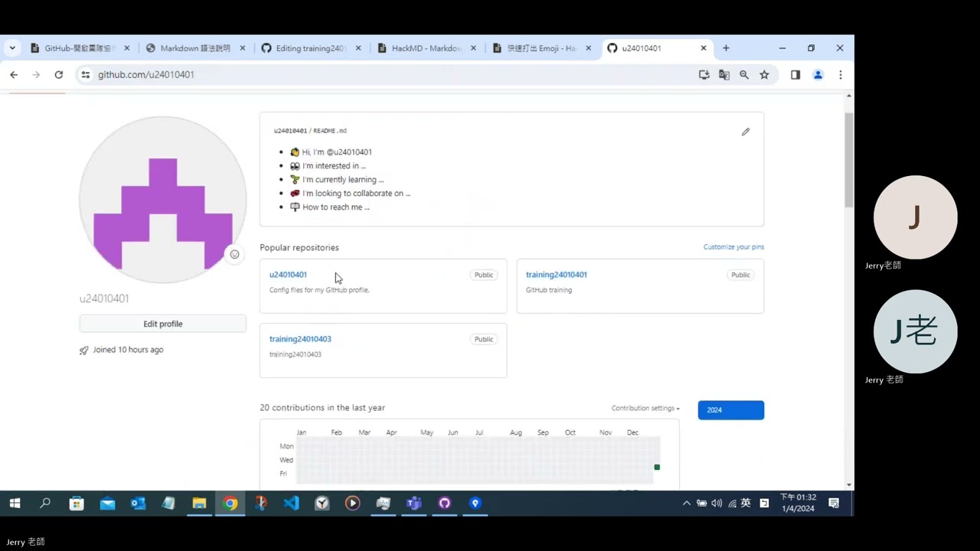Bookmark this page with the star icon
Screen dimensions: 980x551
point(764,75)
